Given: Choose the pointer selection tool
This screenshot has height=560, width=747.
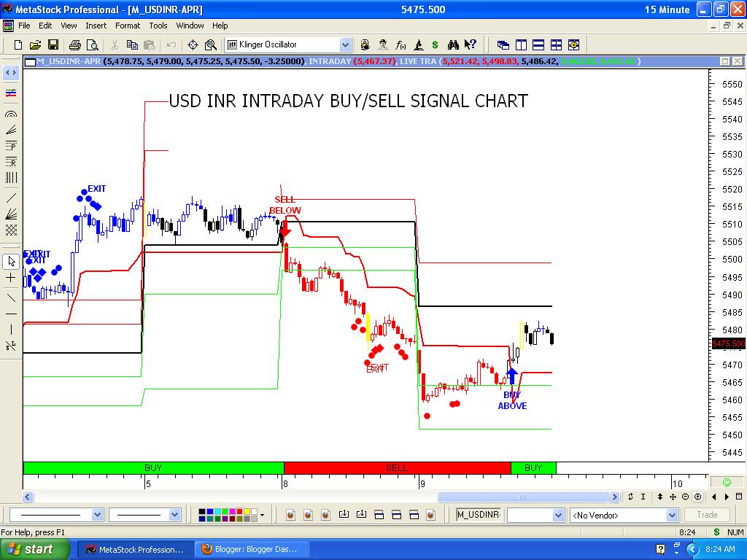Looking at the screenshot, I should [x=9, y=261].
